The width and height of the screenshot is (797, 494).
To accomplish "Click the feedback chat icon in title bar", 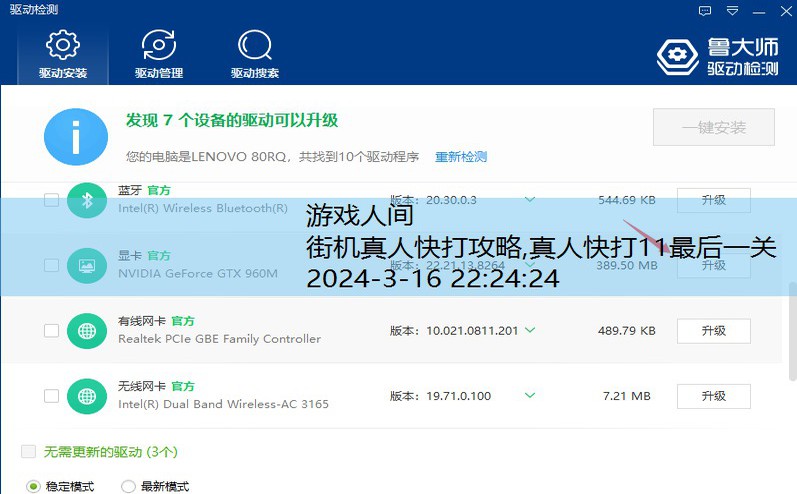I will click(705, 11).
